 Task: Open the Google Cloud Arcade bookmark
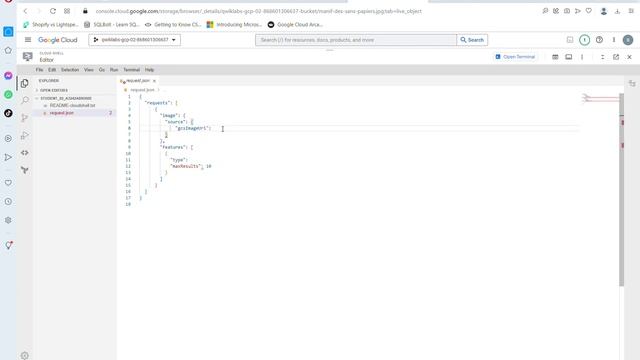point(295,24)
